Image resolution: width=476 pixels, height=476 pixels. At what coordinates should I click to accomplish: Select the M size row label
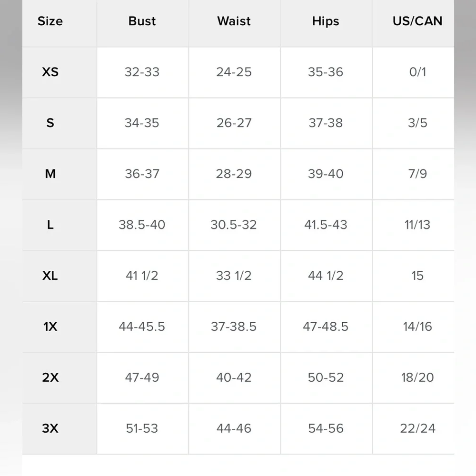tap(50, 174)
